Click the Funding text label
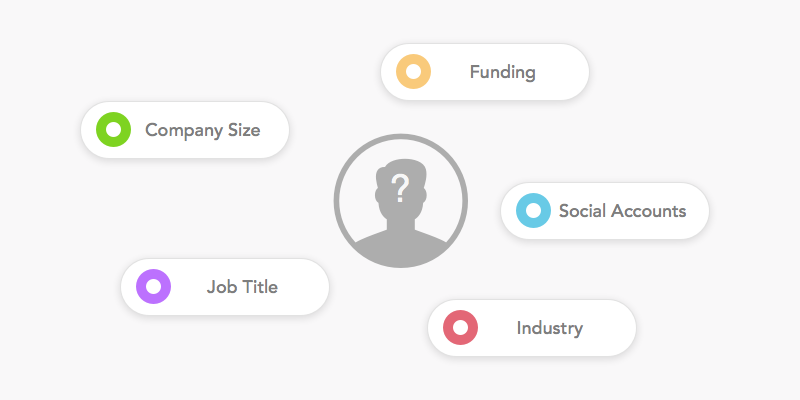This screenshot has height=400, width=800. pyautogui.click(x=503, y=72)
